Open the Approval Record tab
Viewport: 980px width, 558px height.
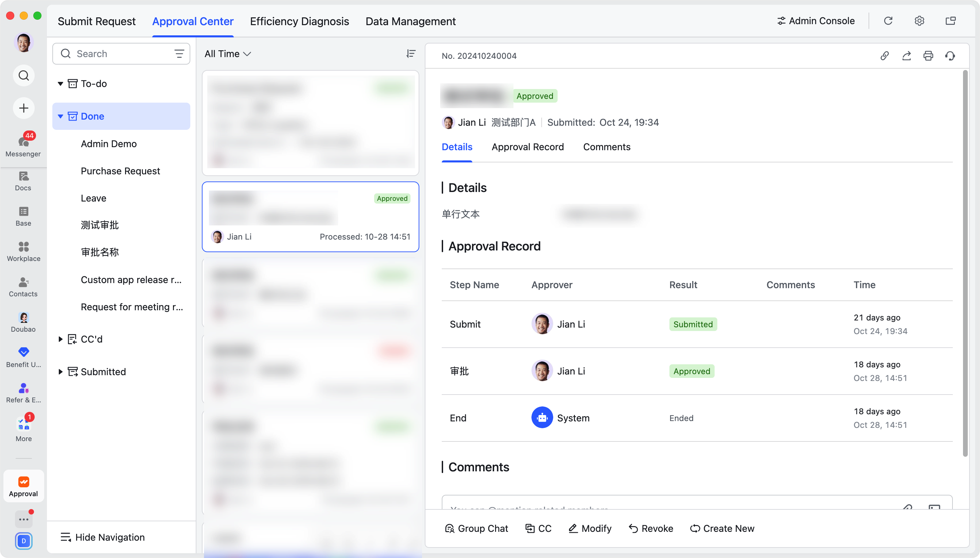pyautogui.click(x=527, y=147)
